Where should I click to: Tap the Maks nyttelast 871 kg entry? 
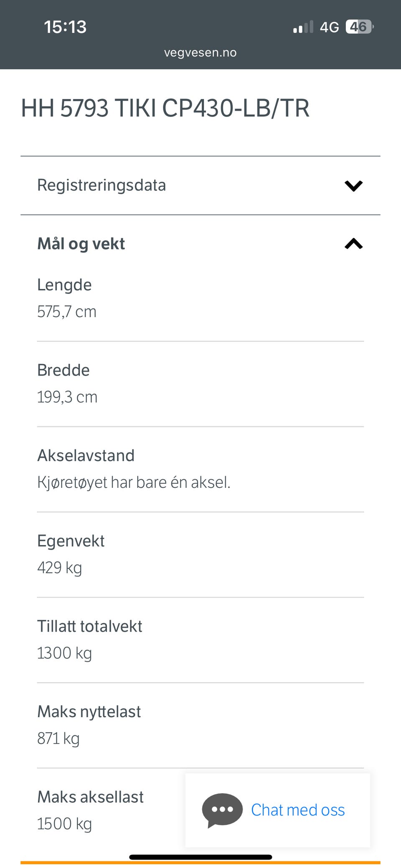pyautogui.click(x=200, y=725)
